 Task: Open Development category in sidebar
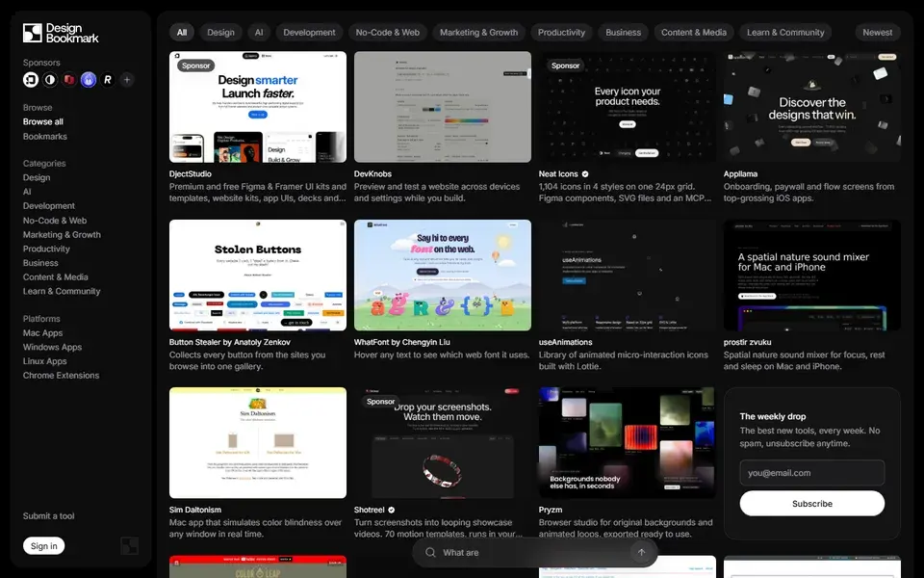pyautogui.click(x=49, y=206)
